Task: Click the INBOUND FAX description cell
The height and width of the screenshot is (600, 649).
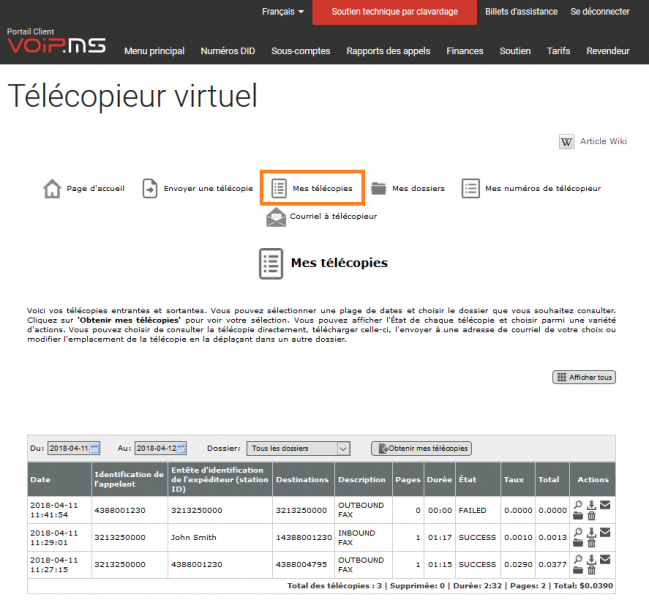Action: click(x=363, y=538)
